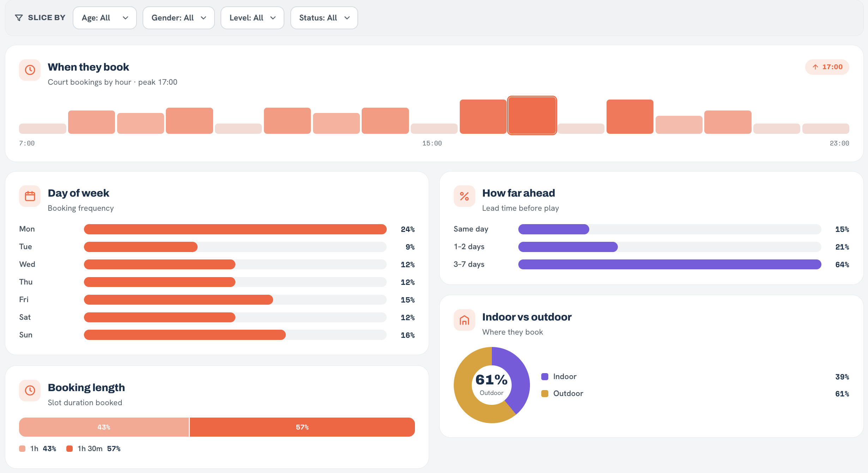The height and width of the screenshot is (473, 868).
Task: Click the How far ahead heading
Action: point(519,193)
